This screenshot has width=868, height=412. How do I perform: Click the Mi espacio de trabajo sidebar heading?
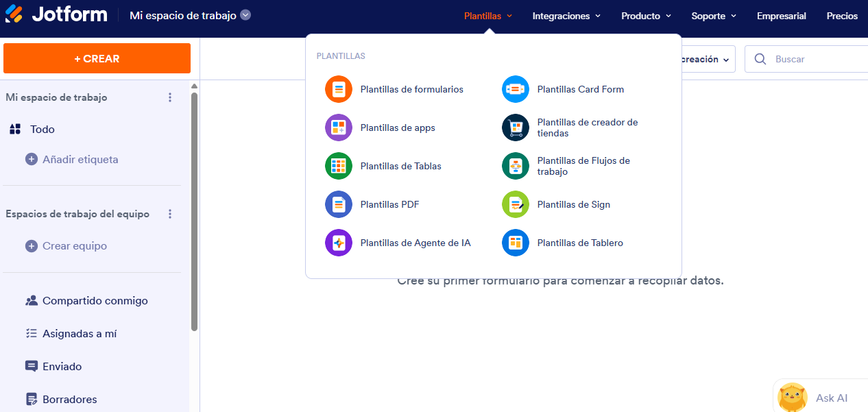[56, 97]
